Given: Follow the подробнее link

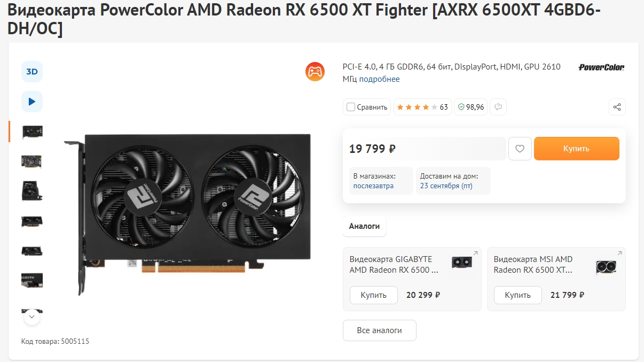Looking at the screenshot, I should tap(379, 79).
